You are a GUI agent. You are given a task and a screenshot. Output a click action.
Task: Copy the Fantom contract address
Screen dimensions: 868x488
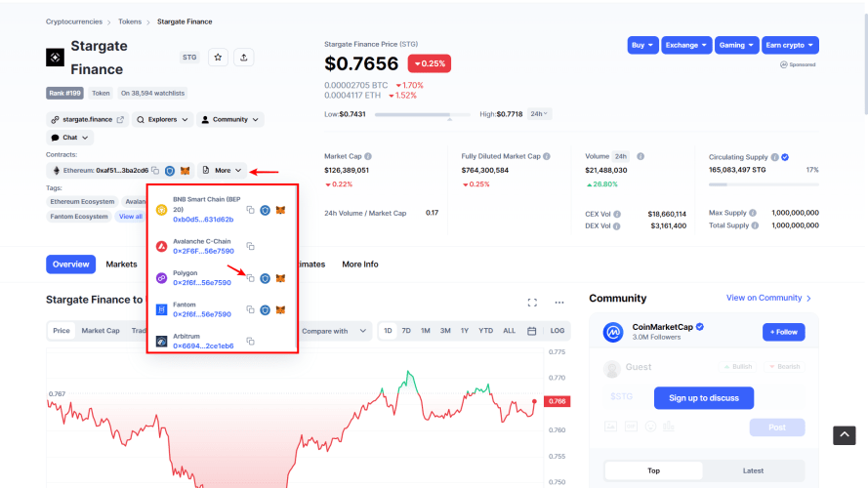click(250, 309)
